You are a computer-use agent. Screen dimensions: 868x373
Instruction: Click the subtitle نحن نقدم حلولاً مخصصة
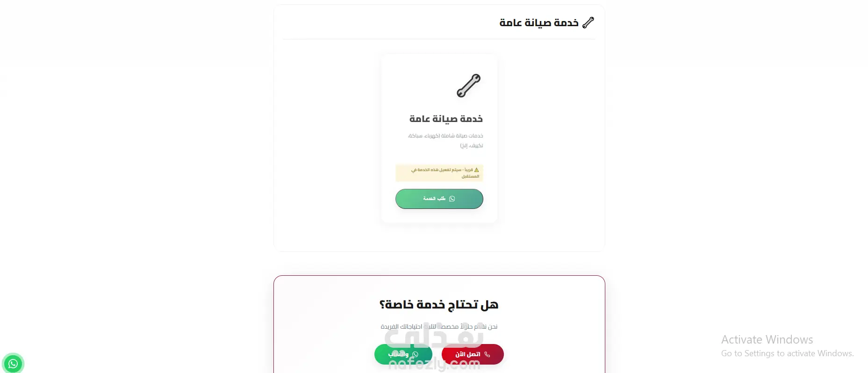coord(439,326)
